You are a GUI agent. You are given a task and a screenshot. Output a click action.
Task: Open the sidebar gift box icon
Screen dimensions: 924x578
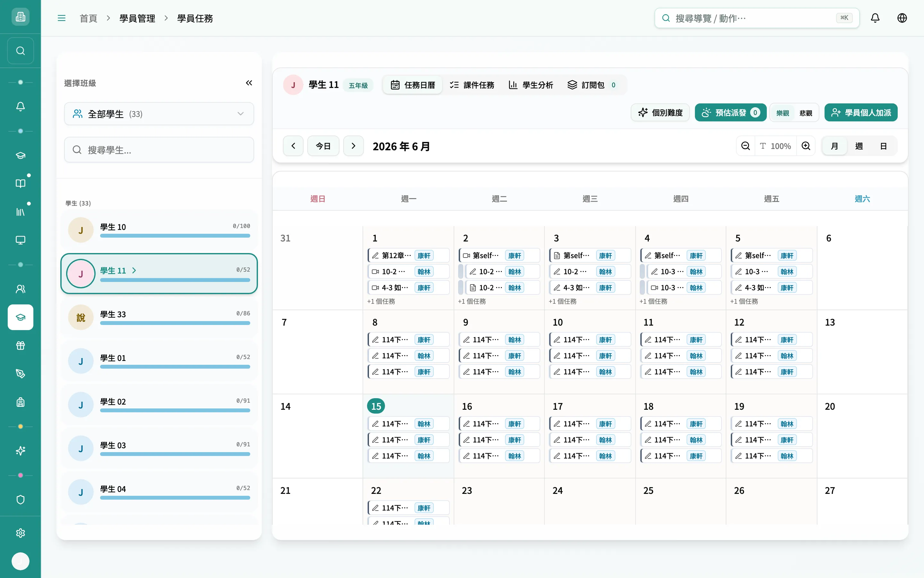pos(21,346)
